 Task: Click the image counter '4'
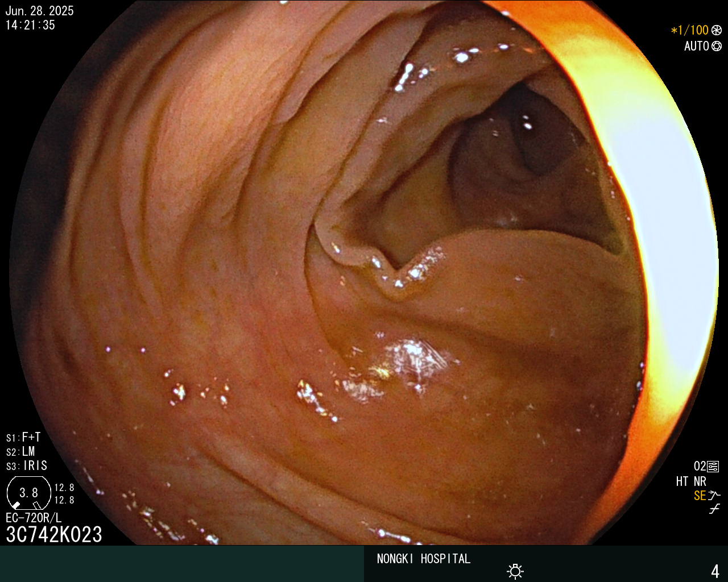pos(715,571)
